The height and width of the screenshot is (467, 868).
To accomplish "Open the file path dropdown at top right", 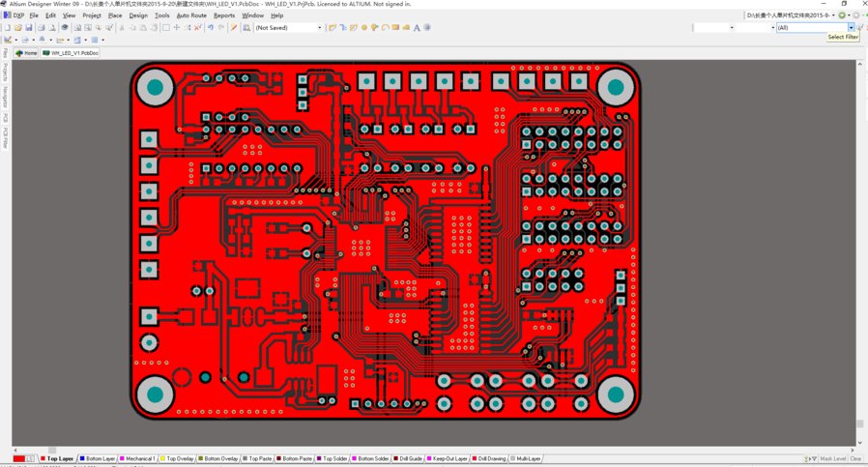I will (834, 15).
